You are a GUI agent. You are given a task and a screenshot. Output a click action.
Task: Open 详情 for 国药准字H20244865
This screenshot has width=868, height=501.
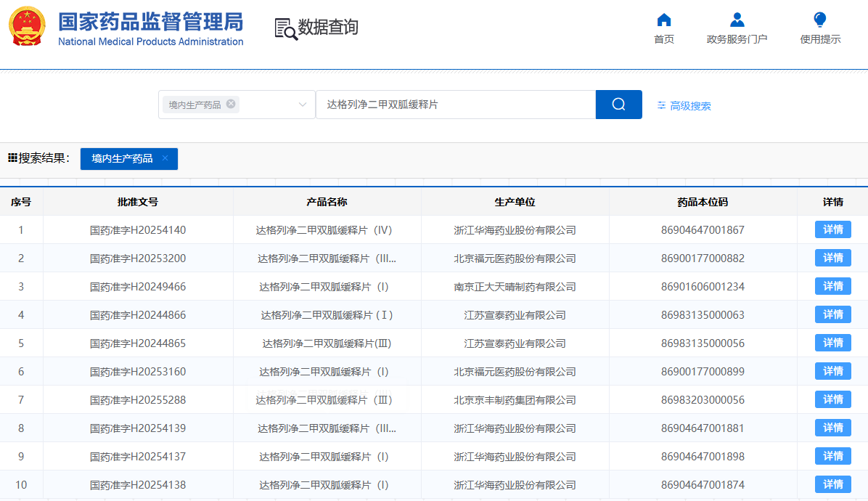point(832,343)
